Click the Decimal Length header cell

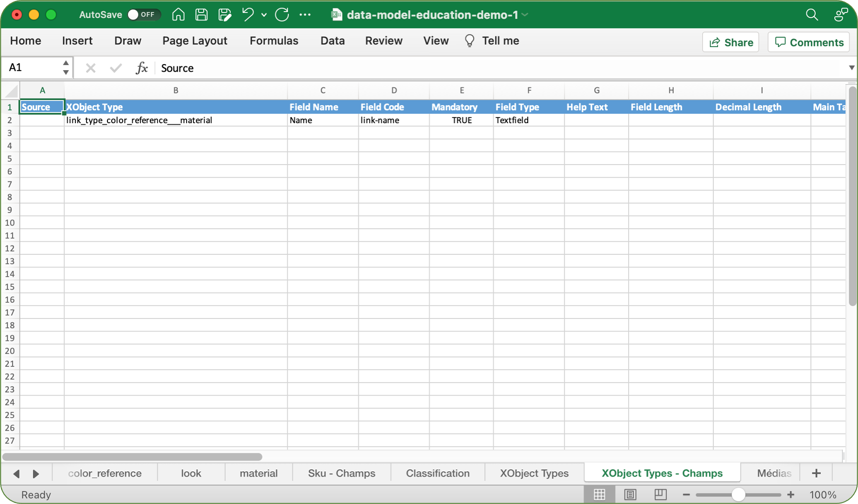pos(762,107)
